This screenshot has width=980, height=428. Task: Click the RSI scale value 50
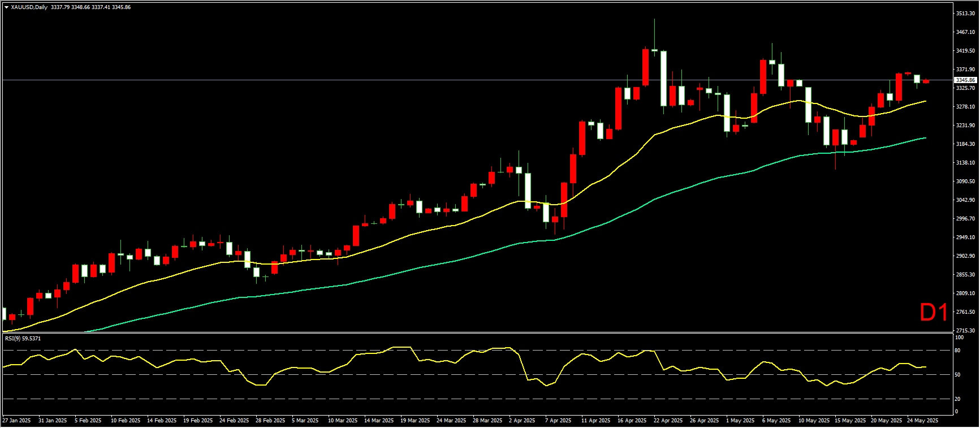(x=957, y=375)
